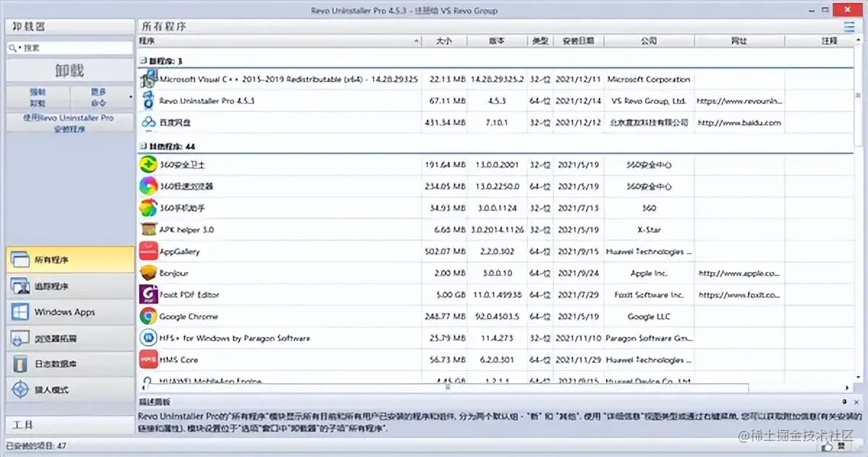The height and width of the screenshot is (457, 868).
Task: Sort by the 安装日期 column header
Action: [579, 41]
